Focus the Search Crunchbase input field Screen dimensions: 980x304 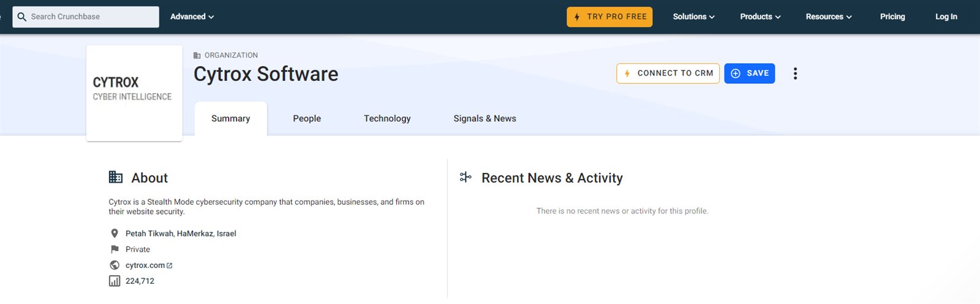pyautogui.click(x=92, y=17)
